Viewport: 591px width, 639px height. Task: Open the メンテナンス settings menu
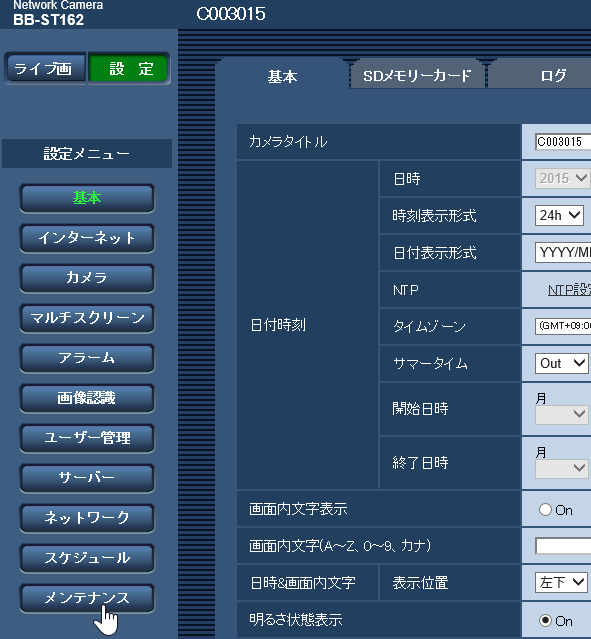[x=87, y=598]
